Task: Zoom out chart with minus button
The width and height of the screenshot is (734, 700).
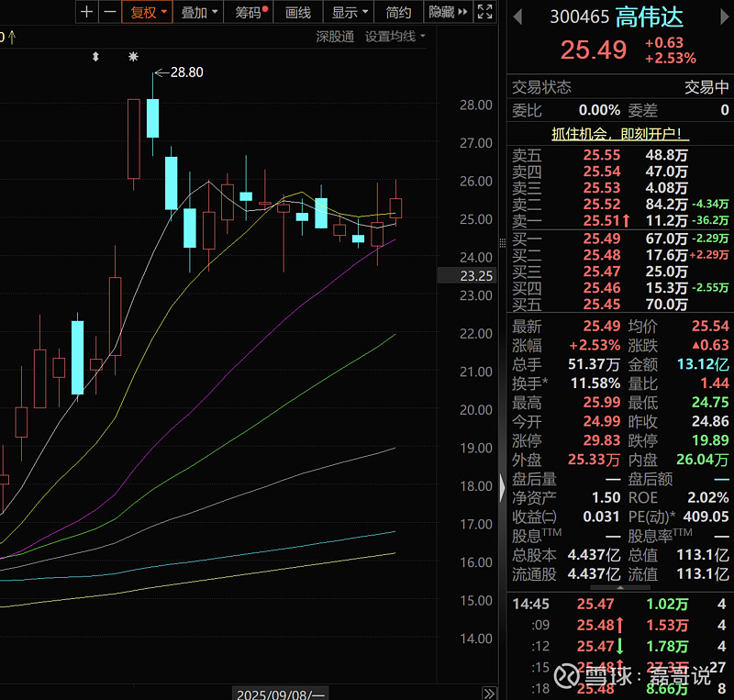Action: pos(110,12)
